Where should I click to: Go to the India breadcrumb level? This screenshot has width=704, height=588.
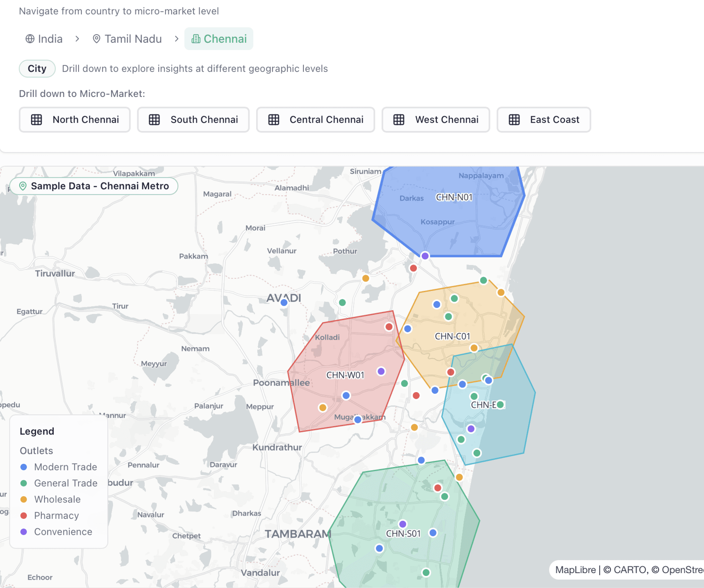50,39
